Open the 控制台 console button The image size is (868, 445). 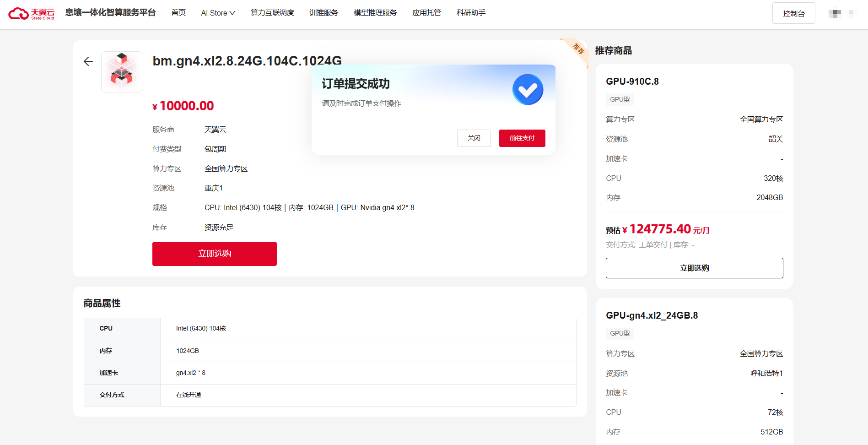794,13
